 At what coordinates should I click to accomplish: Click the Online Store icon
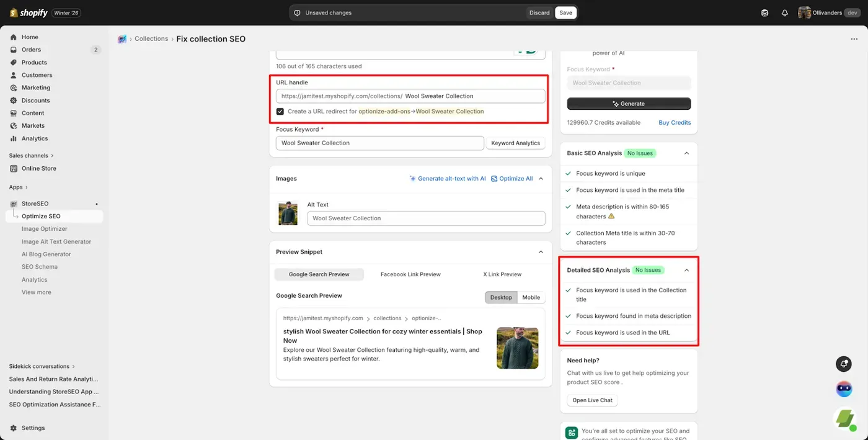point(14,168)
